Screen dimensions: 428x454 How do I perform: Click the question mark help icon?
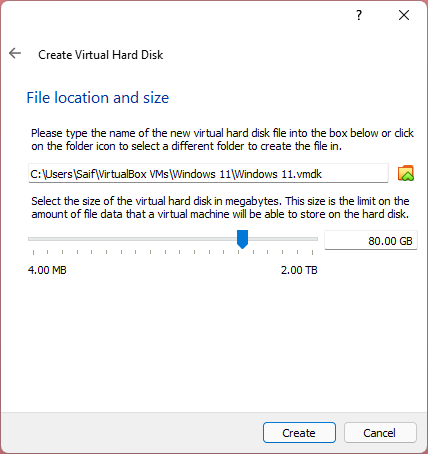[359, 15]
